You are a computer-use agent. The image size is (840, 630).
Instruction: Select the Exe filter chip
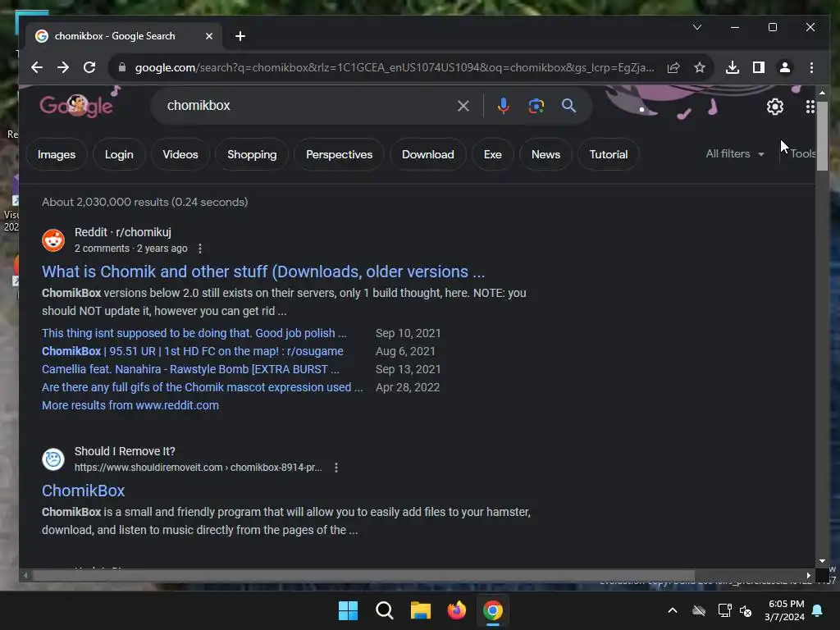coord(493,154)
